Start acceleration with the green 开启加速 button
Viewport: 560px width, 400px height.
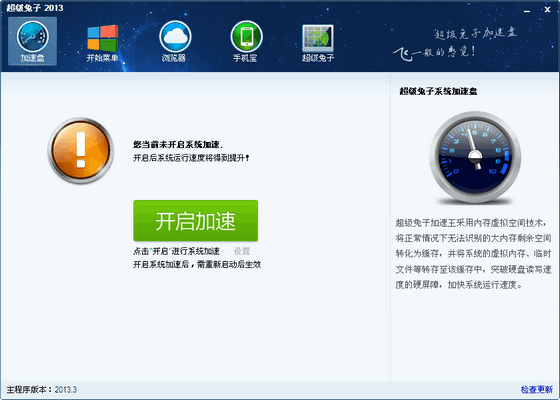pyautogui.click(x=196, y=220)
